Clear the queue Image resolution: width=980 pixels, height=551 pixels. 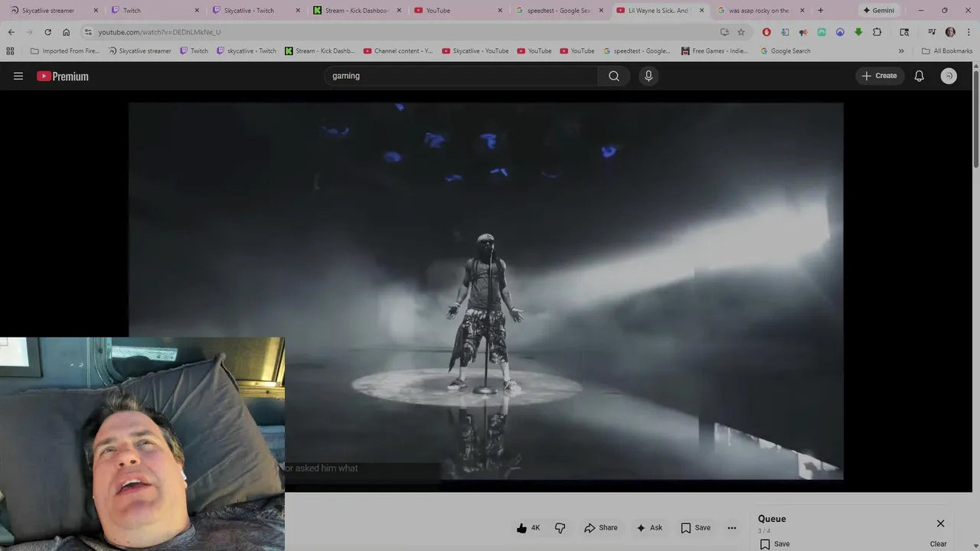tap(938, 544)
